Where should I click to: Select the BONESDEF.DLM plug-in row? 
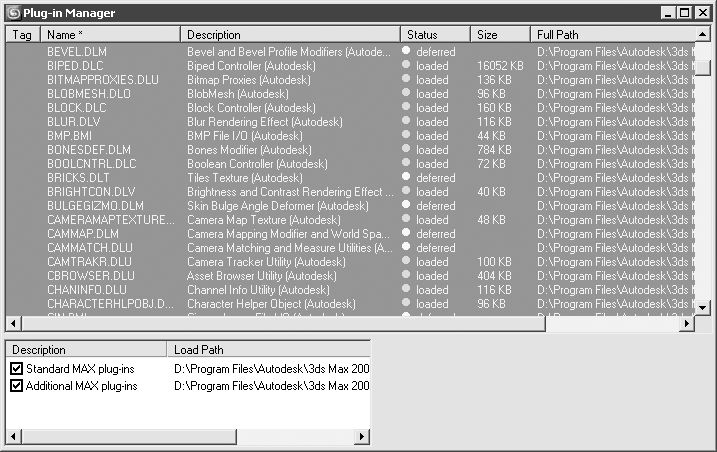click(88, 150)
